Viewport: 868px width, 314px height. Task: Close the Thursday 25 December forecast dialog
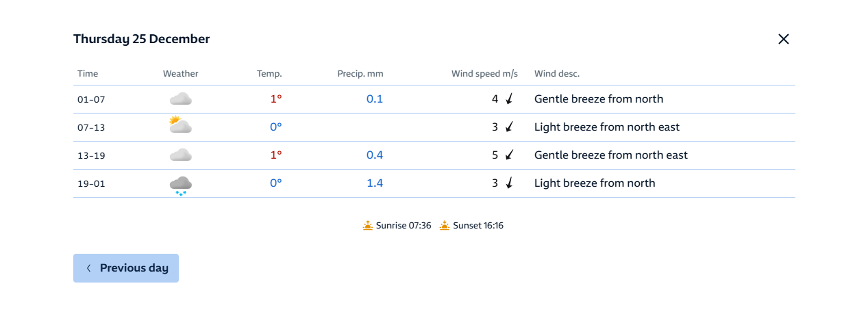pyautogui.click(x=784, y=39)
